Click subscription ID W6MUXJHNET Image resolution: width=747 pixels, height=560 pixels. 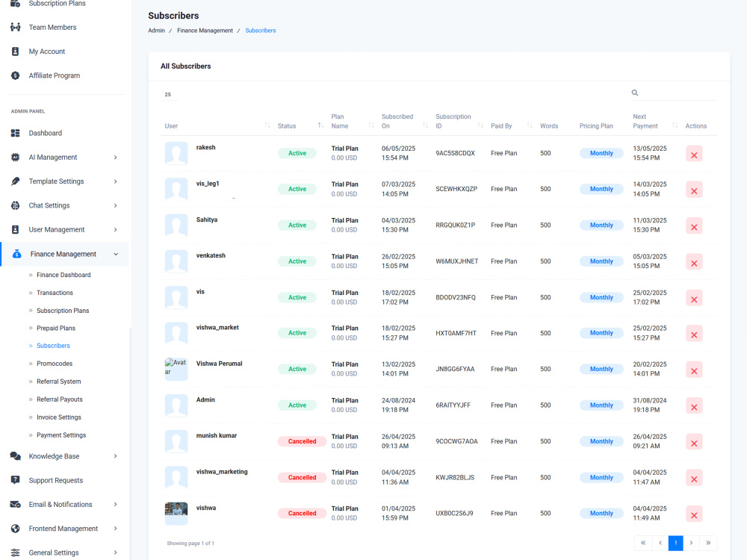[457, 261]
